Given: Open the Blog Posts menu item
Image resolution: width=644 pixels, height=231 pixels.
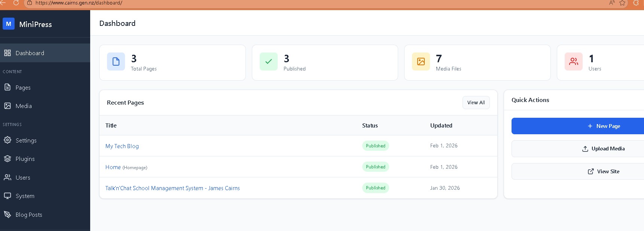Looking at the screenshot, I should (29, 215).
